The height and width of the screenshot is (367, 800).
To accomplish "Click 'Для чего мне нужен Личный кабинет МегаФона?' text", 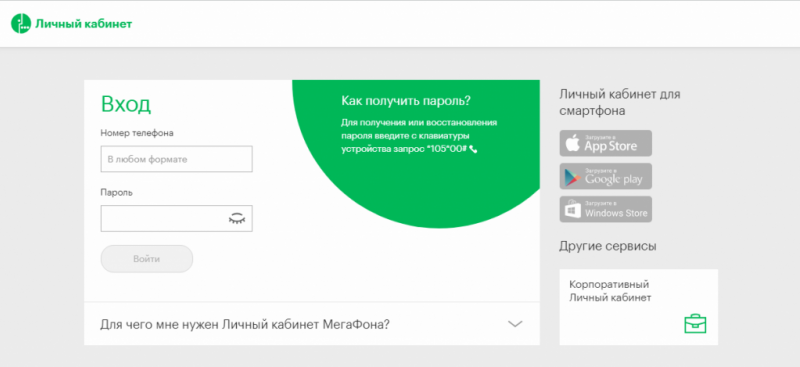I will 245,325.
